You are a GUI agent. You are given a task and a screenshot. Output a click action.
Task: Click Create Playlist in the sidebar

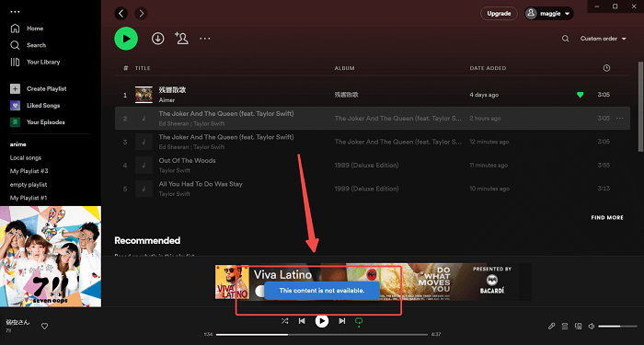(x=39, y=88)
